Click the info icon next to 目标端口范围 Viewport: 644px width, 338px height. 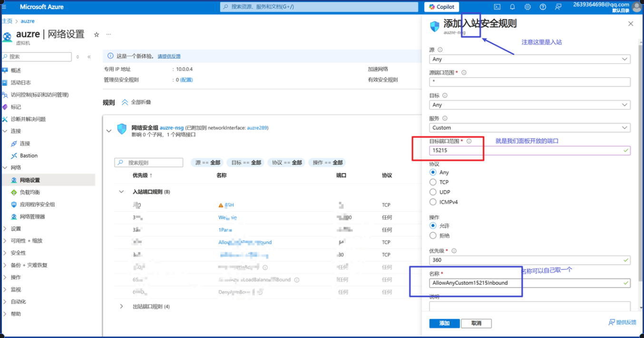pyautogui.click(x=469, y=141)
